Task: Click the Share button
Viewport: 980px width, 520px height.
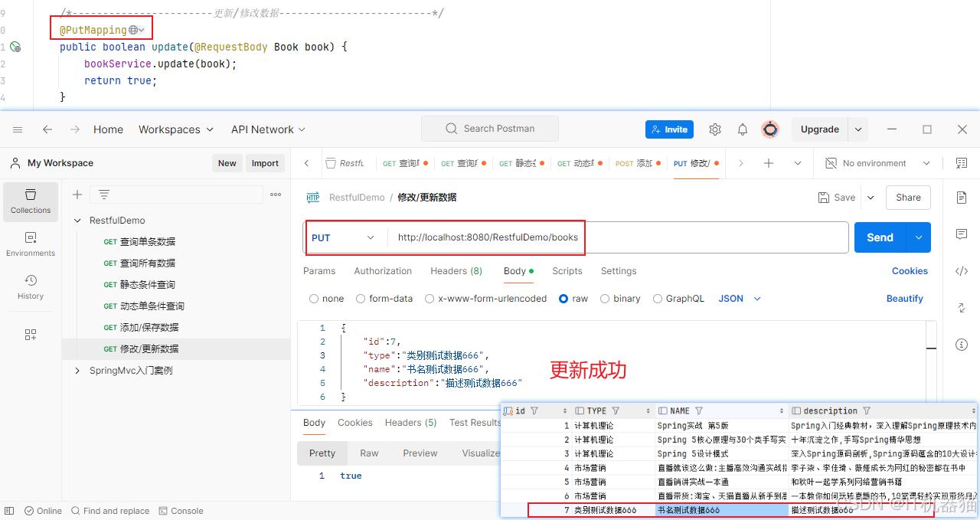Action: (x=908, y=198)
